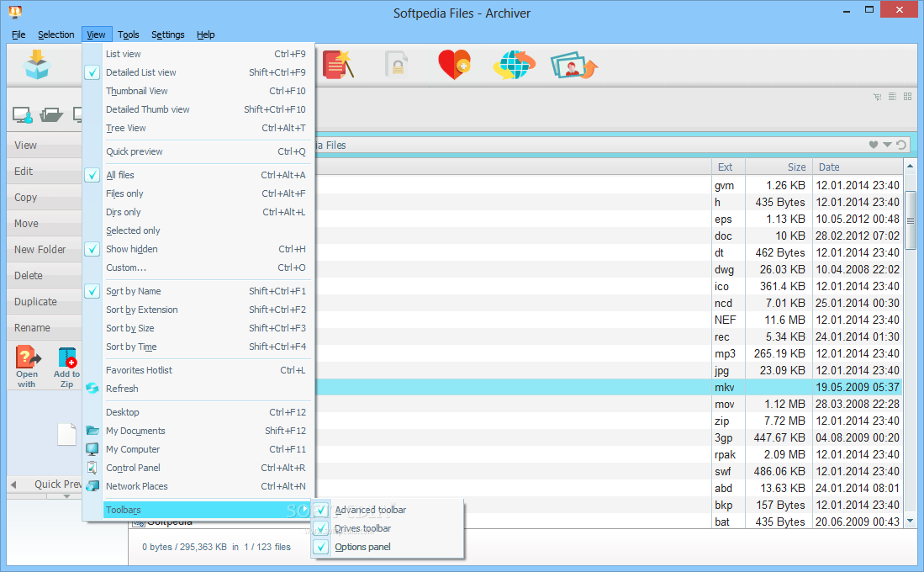Viewport: 924px width, 572px height.
Task: Expand the Toolbars submenu entry
Action: (x=208, y=510)
